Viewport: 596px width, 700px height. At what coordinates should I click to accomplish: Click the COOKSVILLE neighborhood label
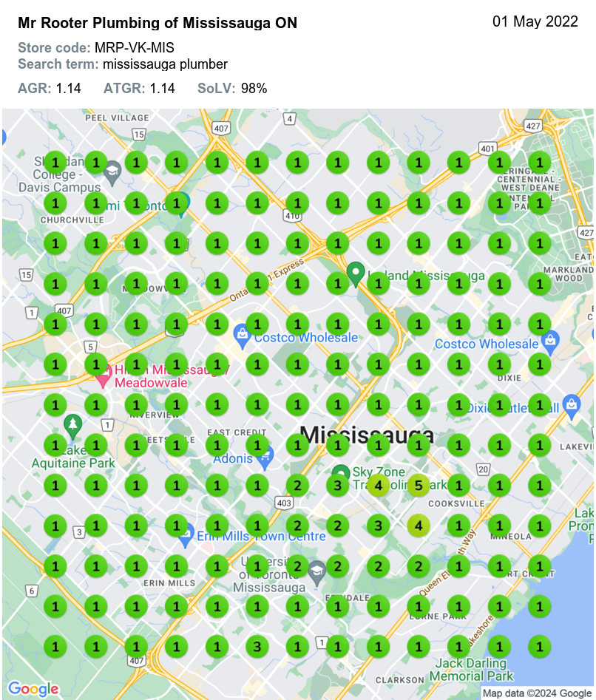[x=456, y=503]
